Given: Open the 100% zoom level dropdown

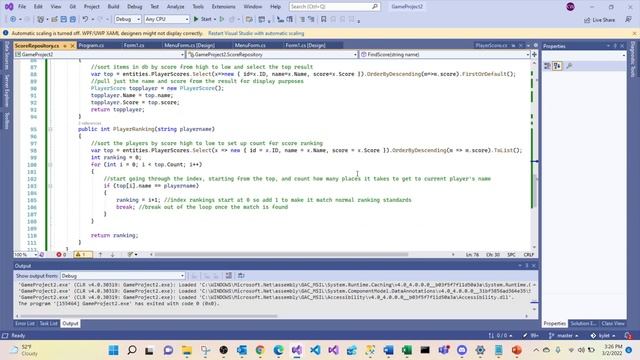Looking at the screenshot, I should [x=26, y=254].
